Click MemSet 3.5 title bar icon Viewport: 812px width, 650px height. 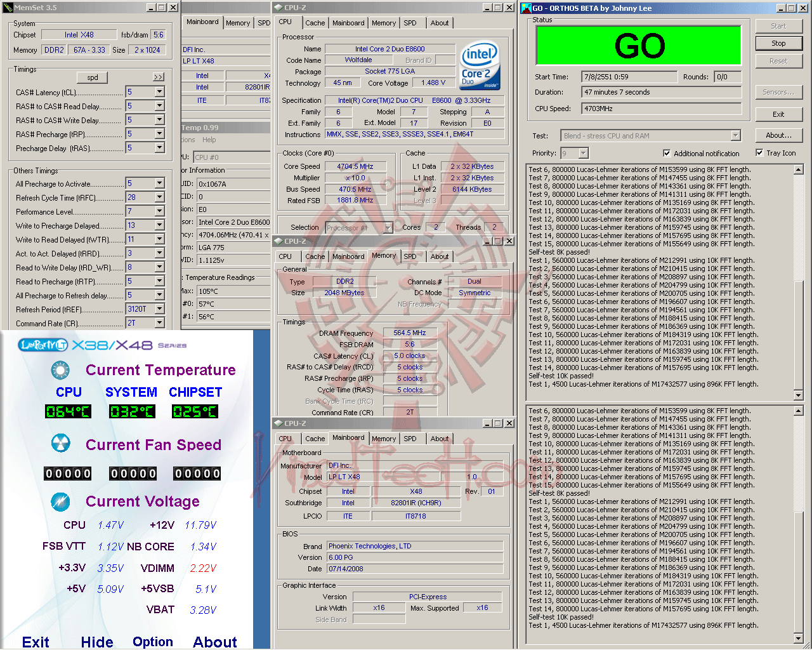(8, 8)
